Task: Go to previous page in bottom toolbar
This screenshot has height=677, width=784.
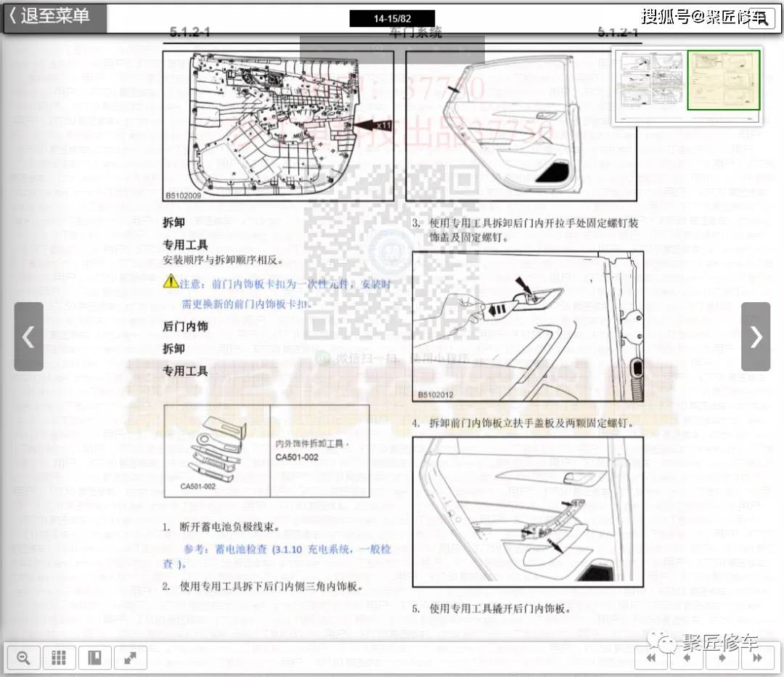Action: point(686,658)
